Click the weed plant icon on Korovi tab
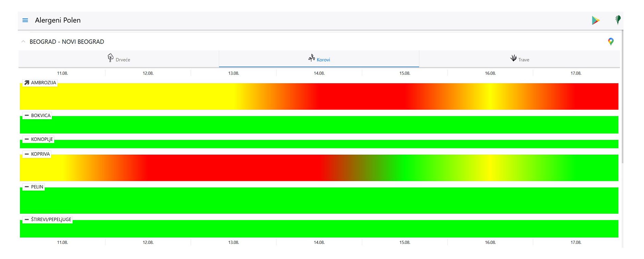644x259 pixels. tap(311, 58)
